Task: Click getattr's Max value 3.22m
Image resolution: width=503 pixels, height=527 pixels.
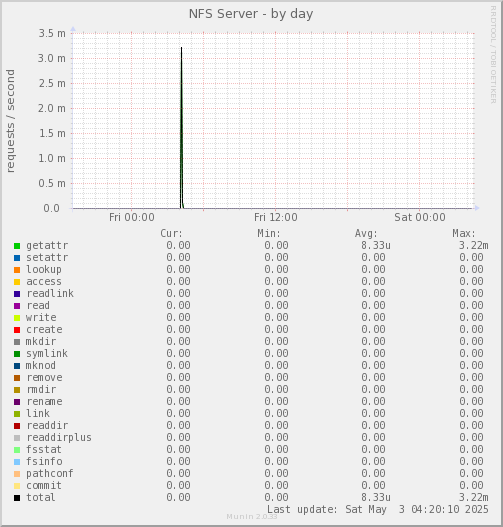Action: [474, 246]
